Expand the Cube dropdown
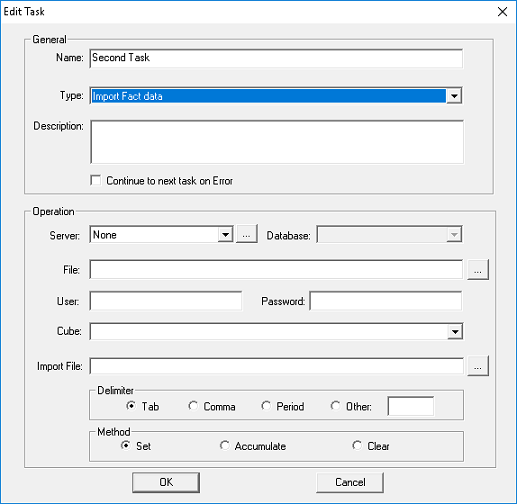This screenshot has height=504, width=517. click(x=455, y=331)
